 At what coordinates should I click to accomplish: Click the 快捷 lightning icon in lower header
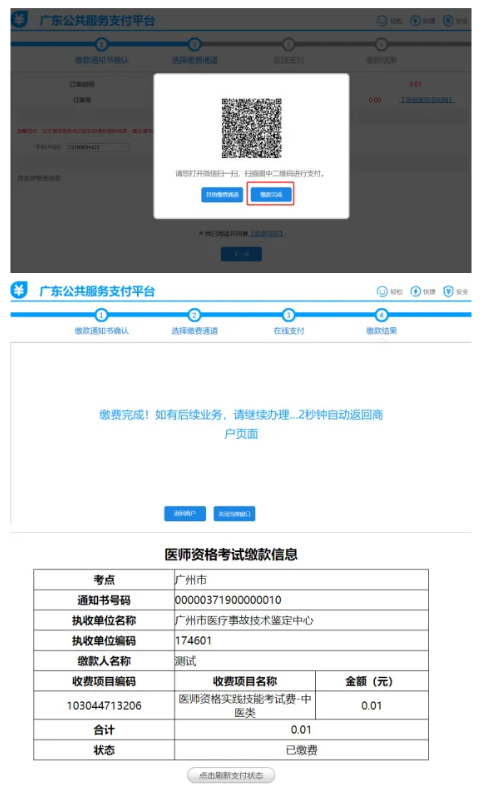click(x=415, y=291)
